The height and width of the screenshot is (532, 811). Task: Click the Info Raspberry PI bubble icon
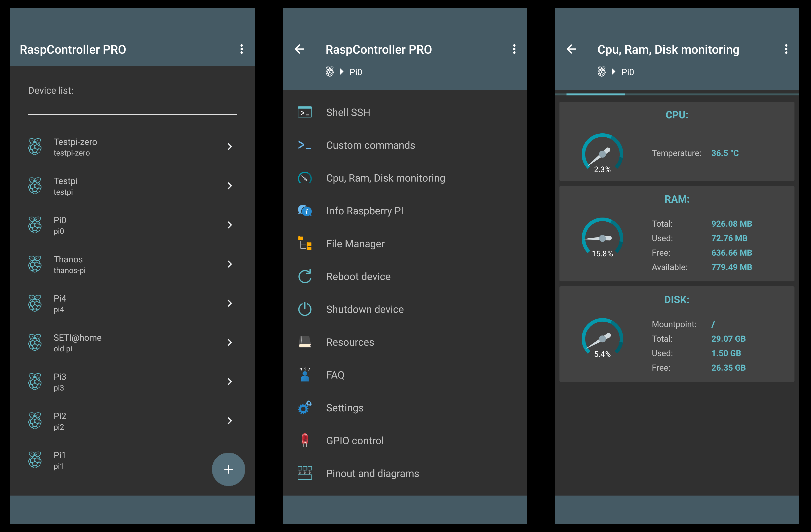(305, 211)
